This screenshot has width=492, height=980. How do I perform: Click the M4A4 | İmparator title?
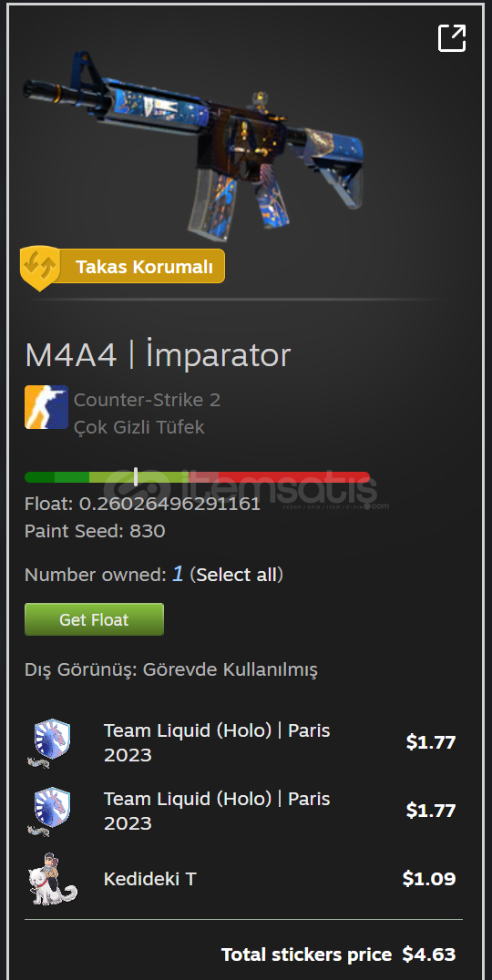(158, 355)
